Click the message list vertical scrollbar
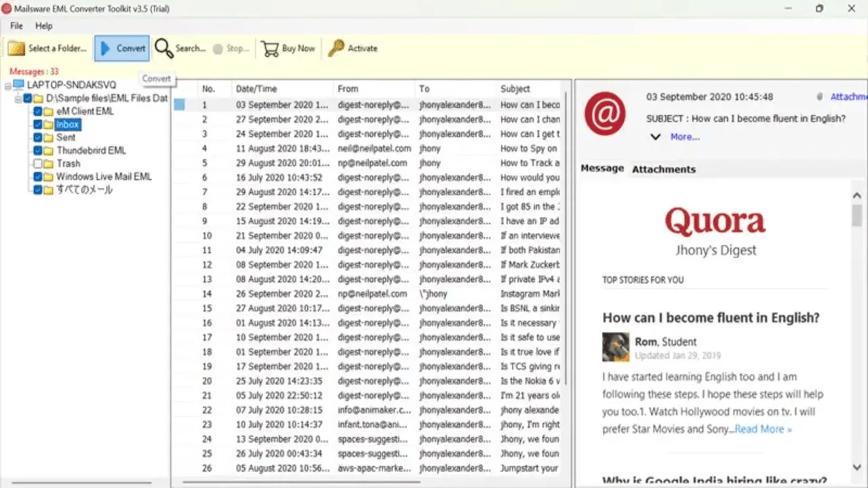This screenshot has height=488, width=868. (x=566, y=237)
